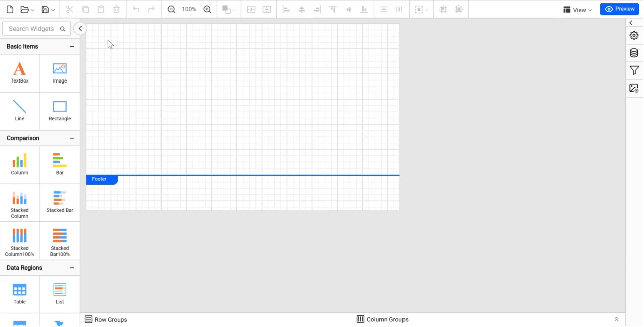Select the Stacked Column chart widget
The height and width of the screenshot is (327, 644).
20,203
